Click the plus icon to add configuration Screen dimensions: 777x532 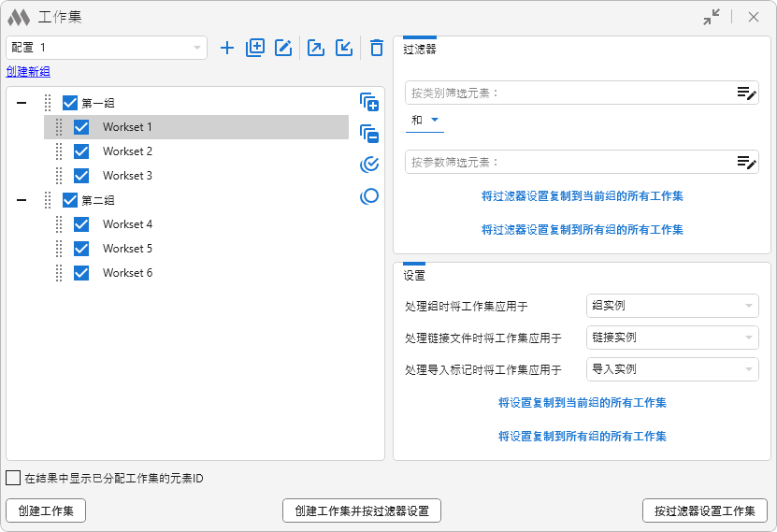pyautogui.click(x=227, y=48)
